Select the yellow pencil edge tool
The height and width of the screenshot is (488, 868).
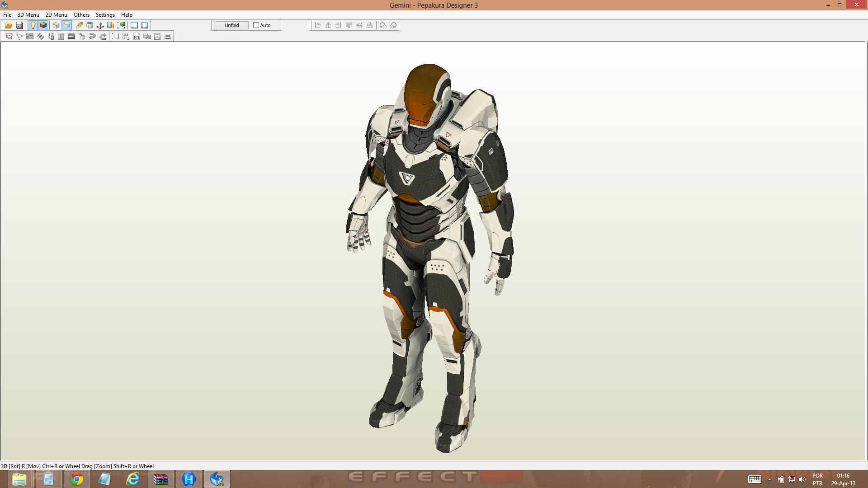click(80, 25)
